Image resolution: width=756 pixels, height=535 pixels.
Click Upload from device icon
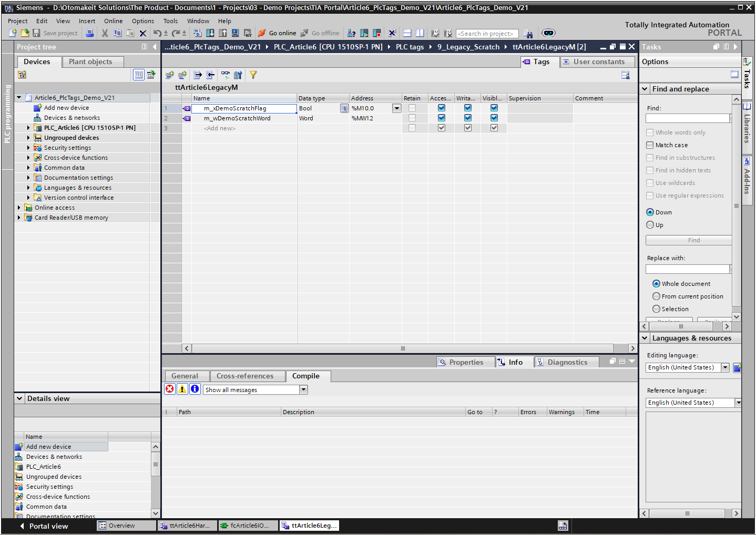coord(223,33)
